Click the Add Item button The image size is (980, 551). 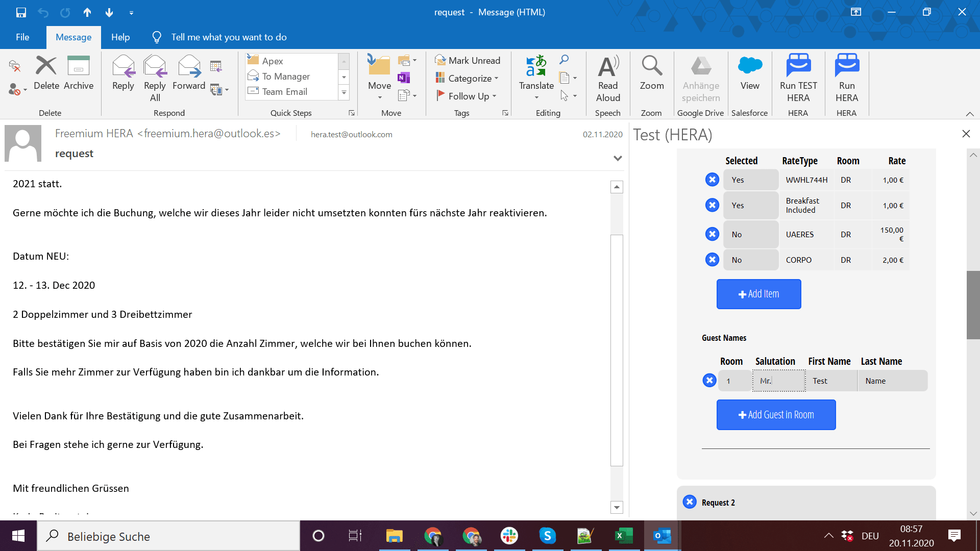pos(758,294)
